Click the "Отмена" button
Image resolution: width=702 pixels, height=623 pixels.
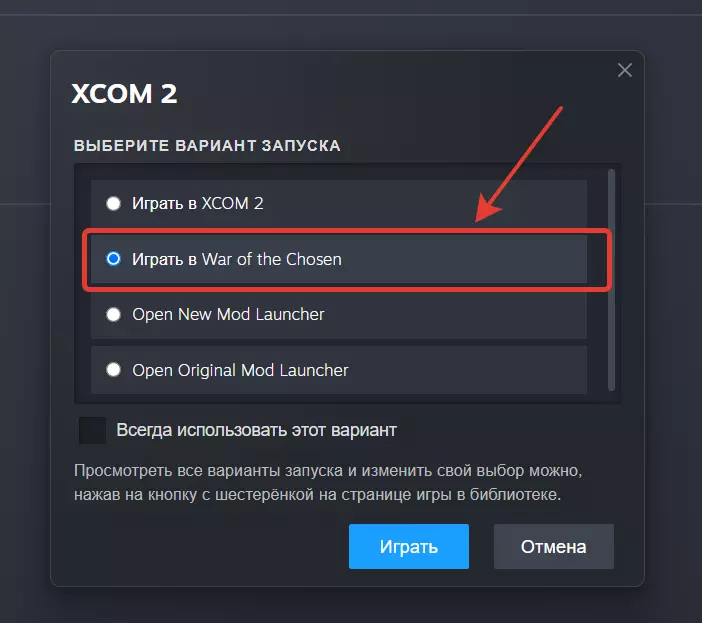point(553,547)
